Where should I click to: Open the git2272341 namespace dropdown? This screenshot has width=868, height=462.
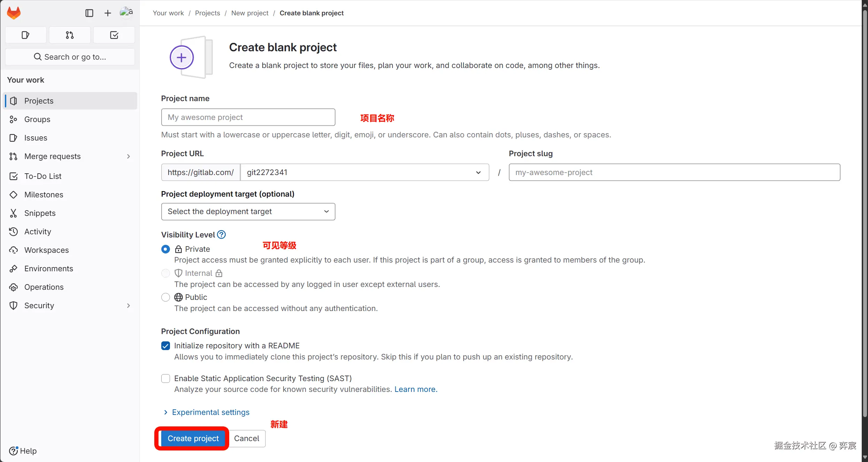364,172
